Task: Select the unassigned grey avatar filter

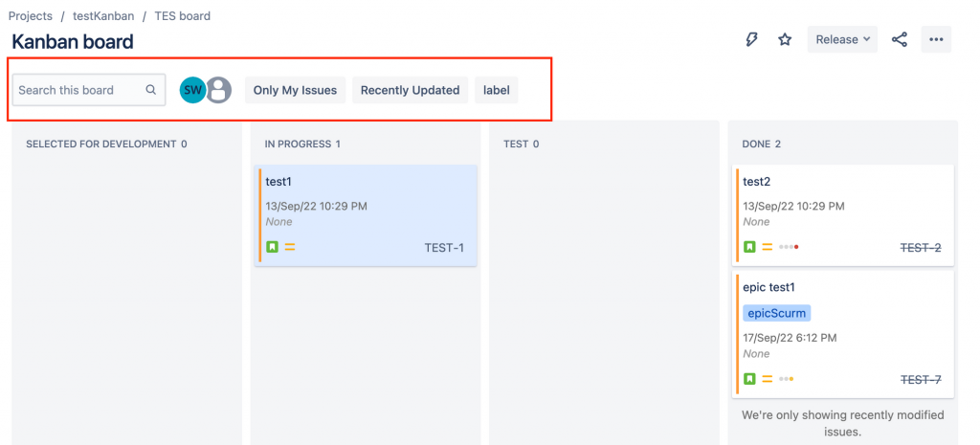Action: (x=219, y=90)
